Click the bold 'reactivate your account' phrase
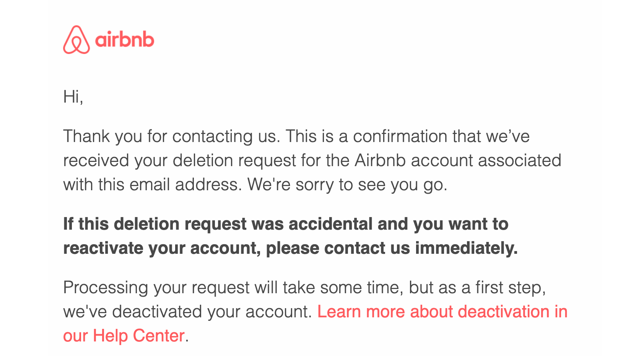Image resolution: width=644 pixels, height=356 pixels. pyautogui.click(x=162, y=248)
